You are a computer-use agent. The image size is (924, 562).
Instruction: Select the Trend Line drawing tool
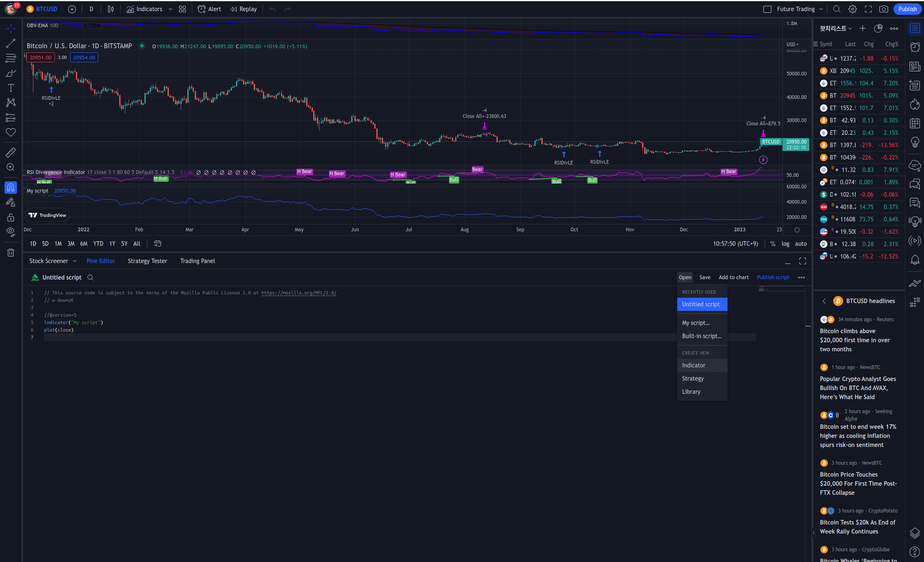11,43
